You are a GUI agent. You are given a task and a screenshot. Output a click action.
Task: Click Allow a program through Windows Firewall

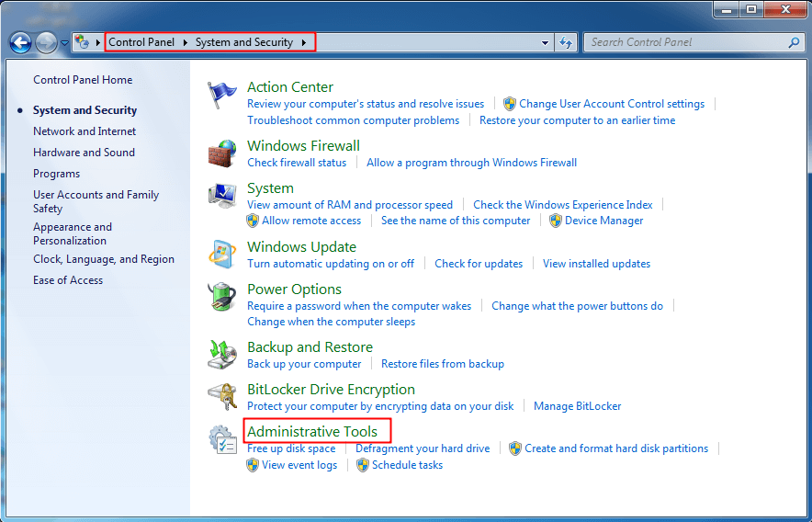(472, 163)
